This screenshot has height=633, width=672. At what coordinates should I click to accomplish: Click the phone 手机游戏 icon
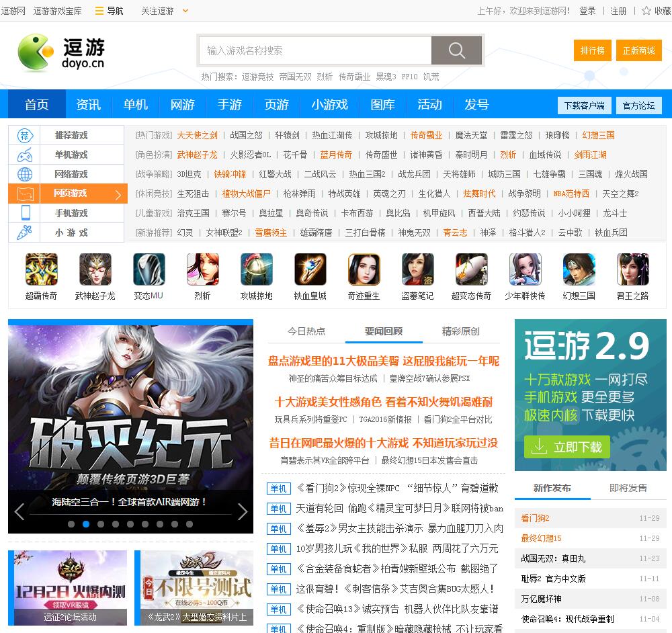[26, 212]
